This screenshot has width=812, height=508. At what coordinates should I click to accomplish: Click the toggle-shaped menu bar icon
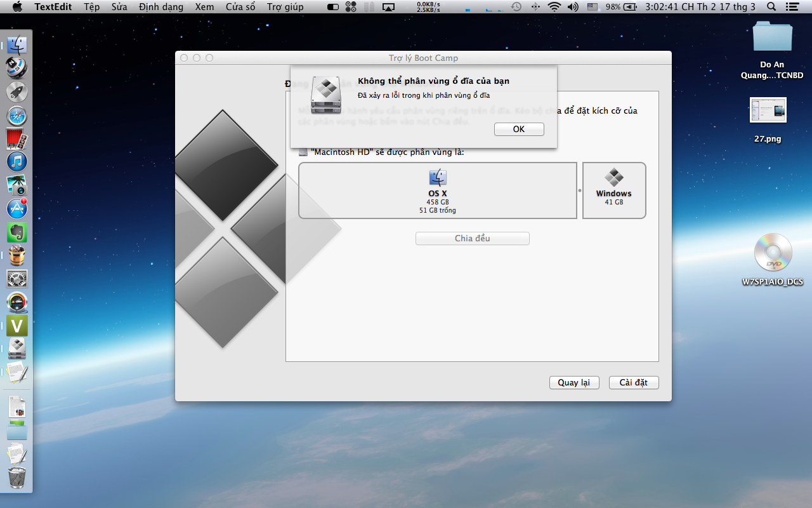(333, 7)
